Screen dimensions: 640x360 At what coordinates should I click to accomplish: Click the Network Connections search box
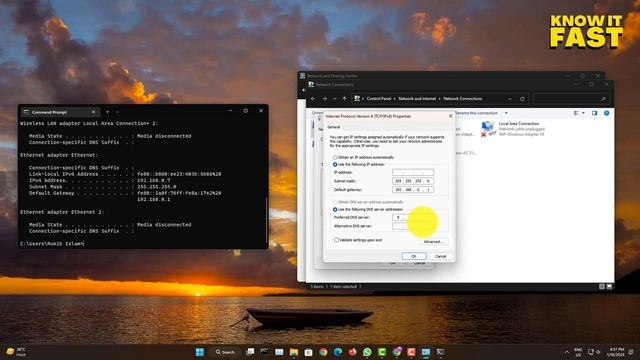(x=571, y=99)
